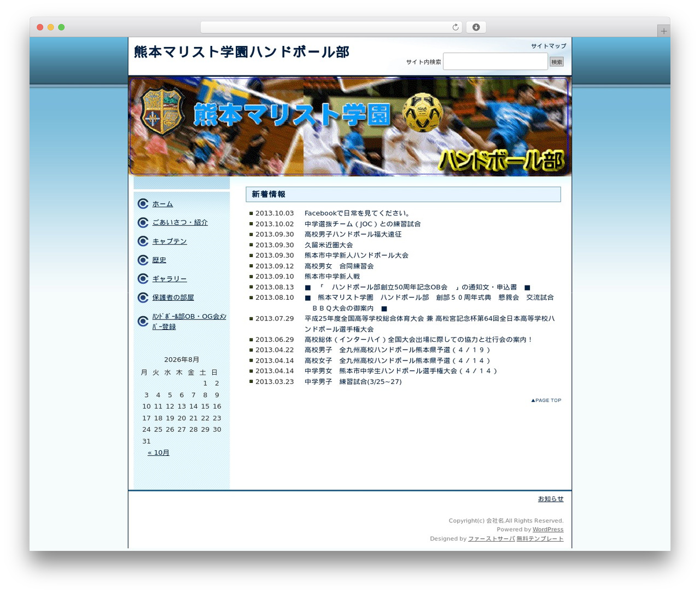The height and width of the screenshot is (593, 700).
Task: Click the bullet icon beside キャプテン
Action: click(143, 241)
